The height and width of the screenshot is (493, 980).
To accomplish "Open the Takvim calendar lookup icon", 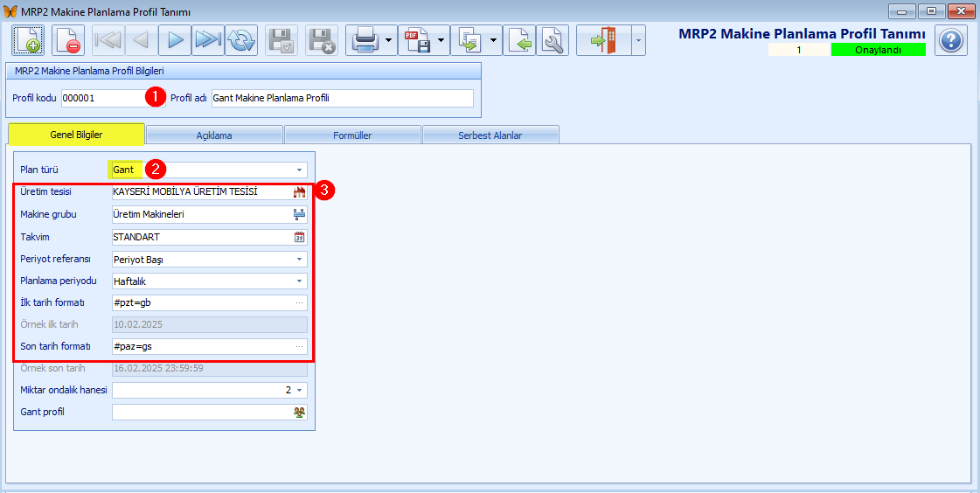I will [x=299, y=237].
